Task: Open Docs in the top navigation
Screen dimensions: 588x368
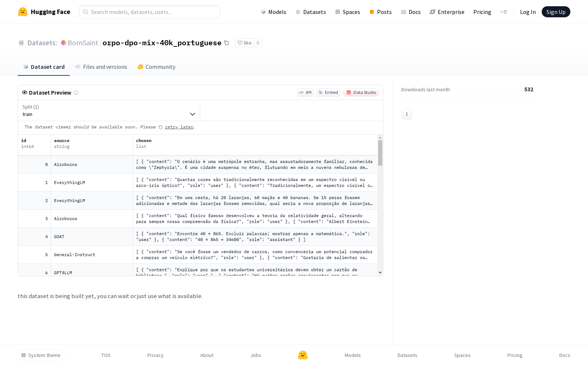Action: point(411,12)
